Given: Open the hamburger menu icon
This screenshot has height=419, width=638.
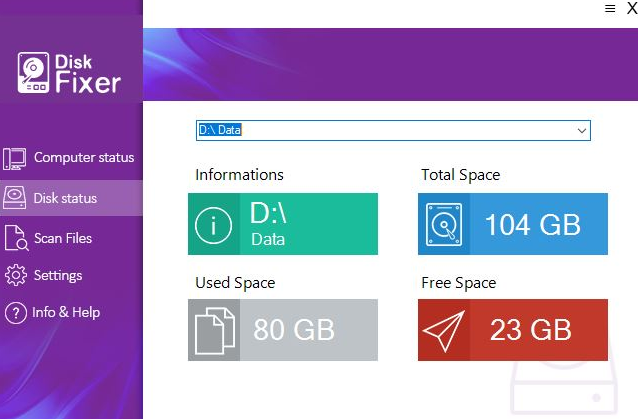Looking at the screenshot, I should (x=610, y=9).
